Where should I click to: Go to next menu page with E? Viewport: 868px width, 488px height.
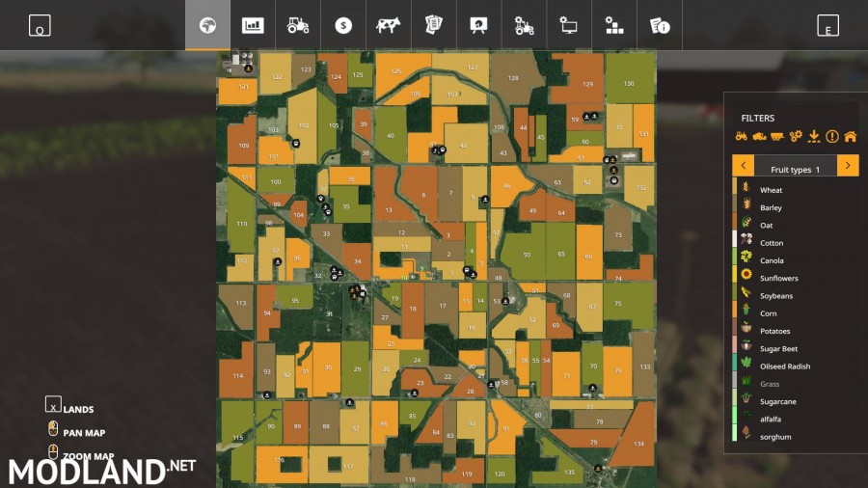click(828, 25)
